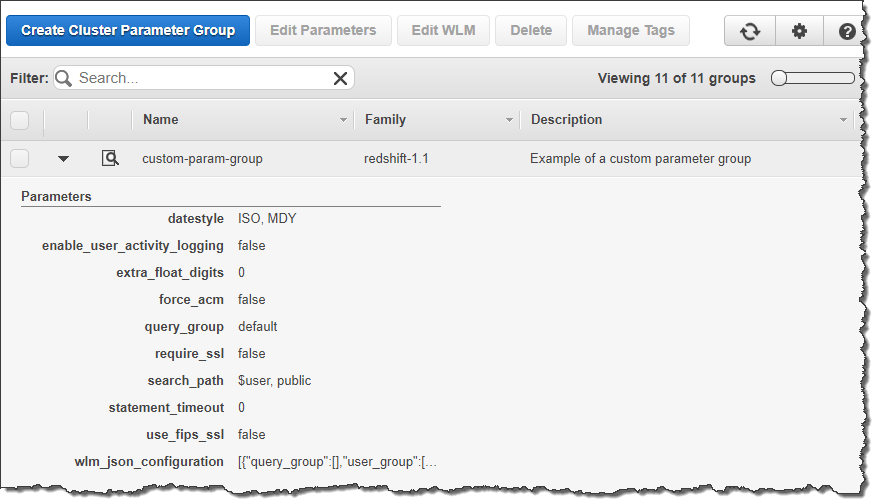
Task: Click the Edit Parameters button
Action: 323,30
